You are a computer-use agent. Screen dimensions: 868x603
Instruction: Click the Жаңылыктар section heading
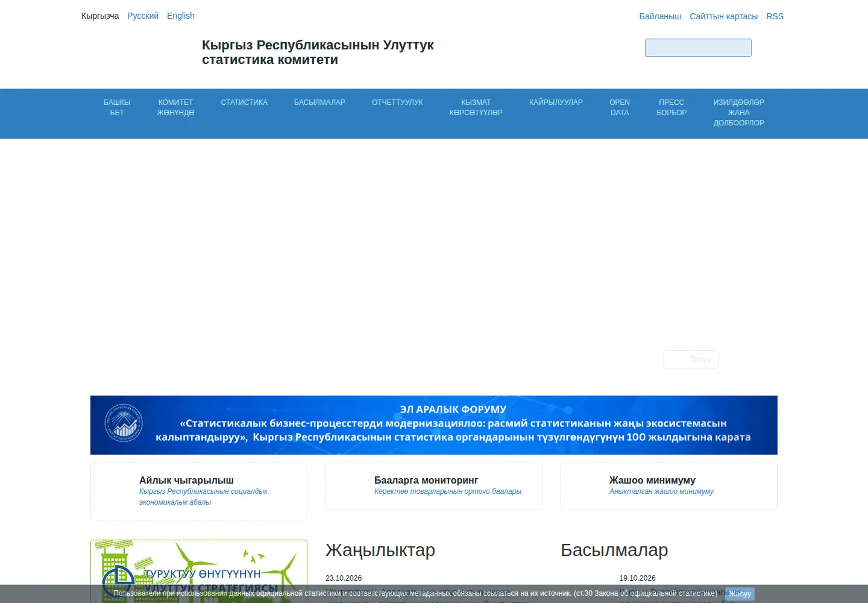click(x=380, y=550)
